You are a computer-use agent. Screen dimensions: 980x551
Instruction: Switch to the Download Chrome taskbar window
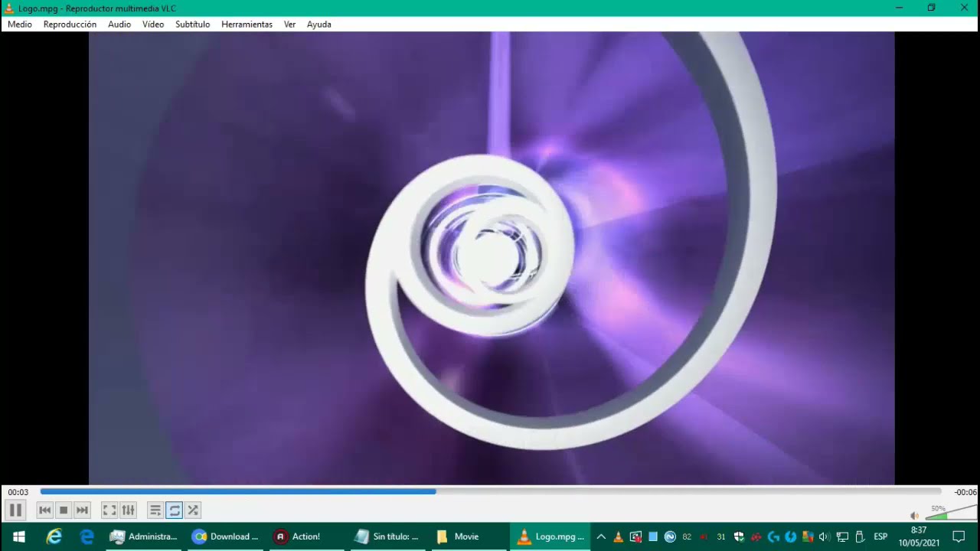pyautogui.click(x=226, y=536)
